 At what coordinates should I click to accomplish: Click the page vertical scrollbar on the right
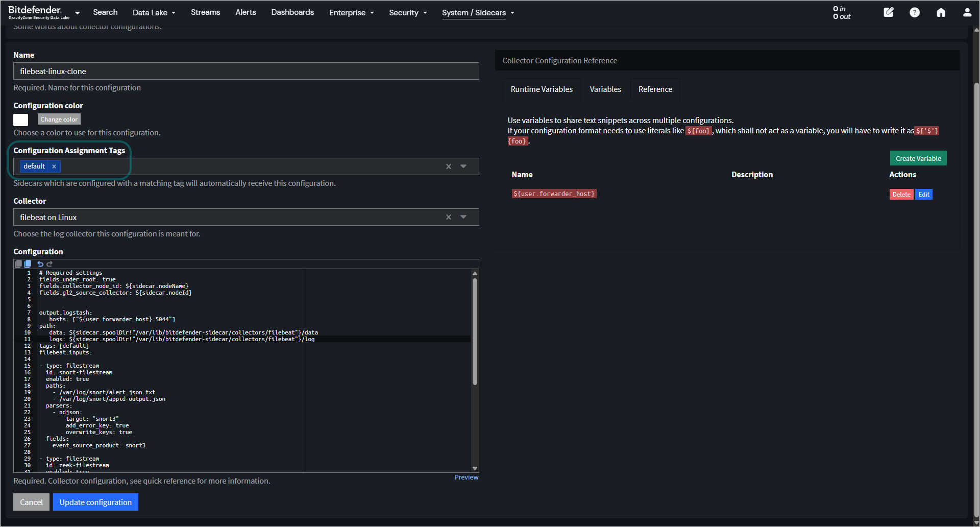pos(976,299)
